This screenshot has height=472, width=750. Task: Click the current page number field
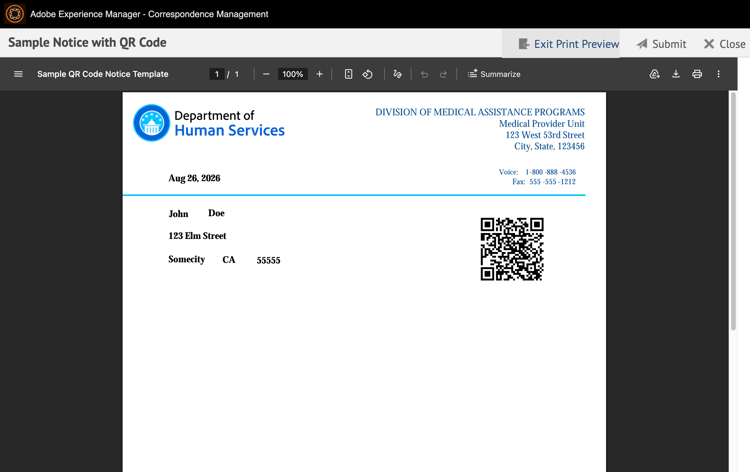point(217,74)
